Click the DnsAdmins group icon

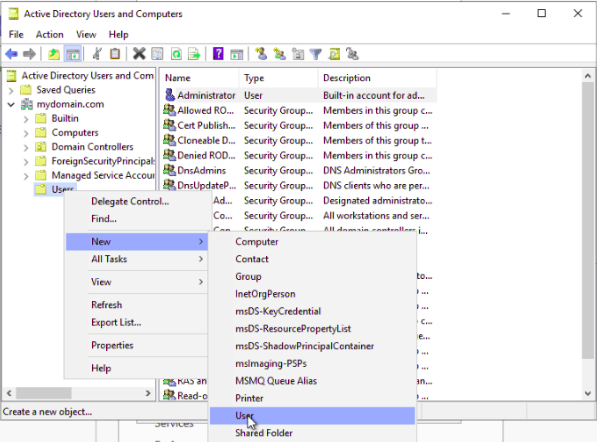coord(169,170)
